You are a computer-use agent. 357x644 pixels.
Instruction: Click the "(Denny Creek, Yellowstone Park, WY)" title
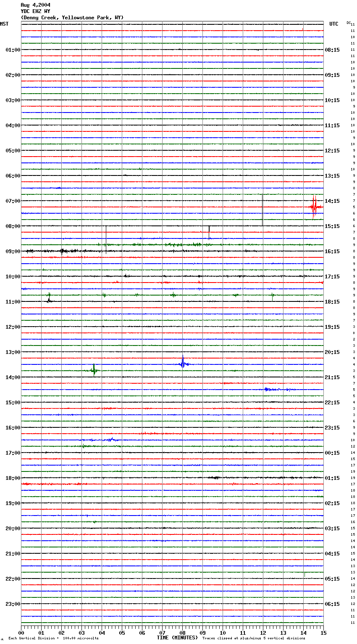[x=72, y=18]
